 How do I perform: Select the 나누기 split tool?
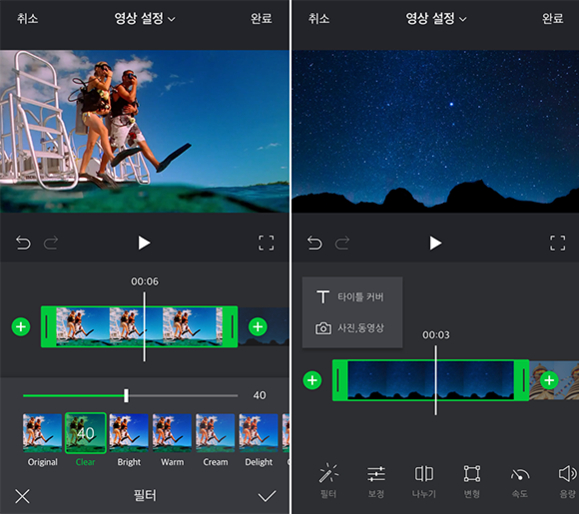click(x=424, y=480)
